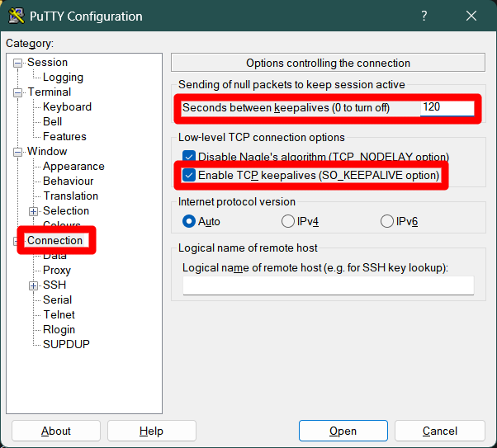The width and height of the screenshot is (497, 448).
Task: Open the Bell settings
Action: pyautogui.click(x=52, y=121)
